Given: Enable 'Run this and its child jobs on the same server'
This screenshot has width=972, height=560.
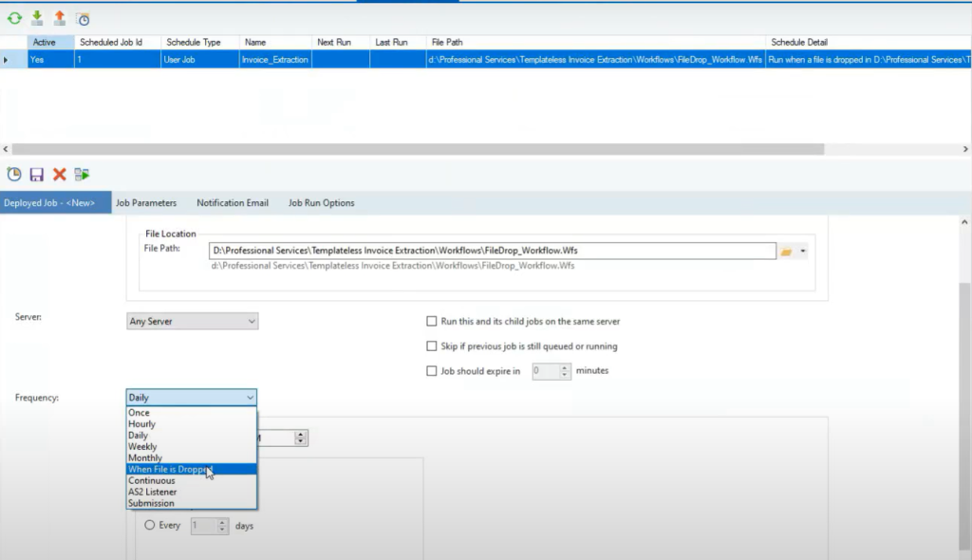Looking at the screenshot, I should (432, 322).
